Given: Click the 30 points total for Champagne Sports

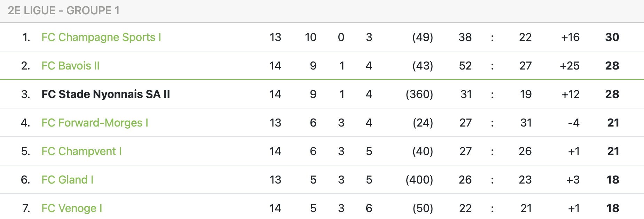Looking at the screenshot, I should pos(612,37).
